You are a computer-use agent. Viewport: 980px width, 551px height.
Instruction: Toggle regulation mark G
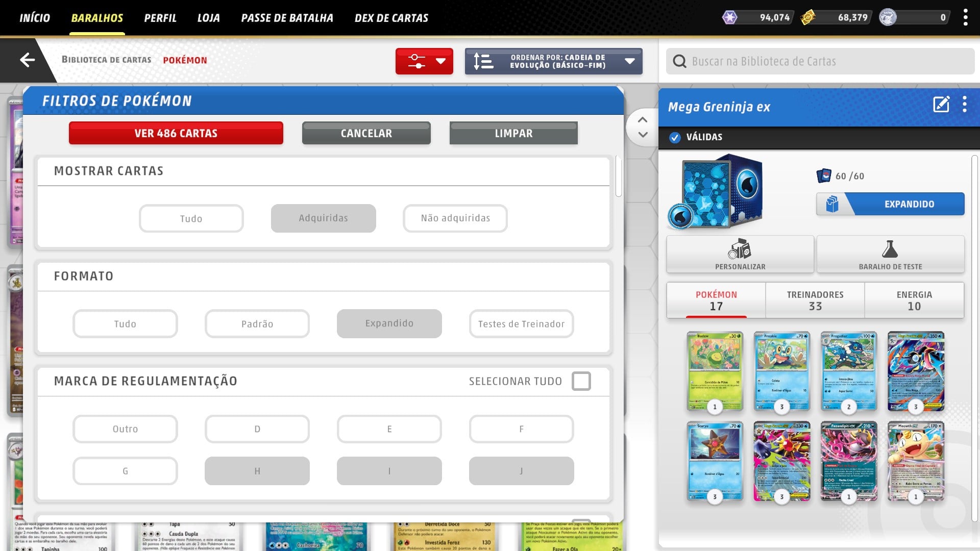click(125, 471)
